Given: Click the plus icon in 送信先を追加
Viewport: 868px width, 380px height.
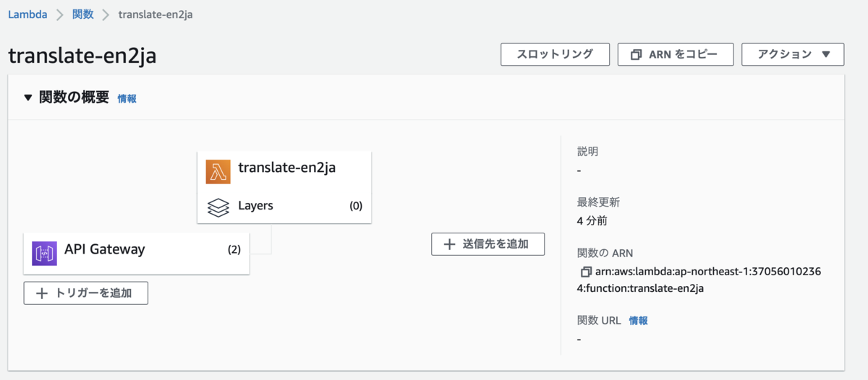Looking at the screenshot, I should tap(449, 244).
